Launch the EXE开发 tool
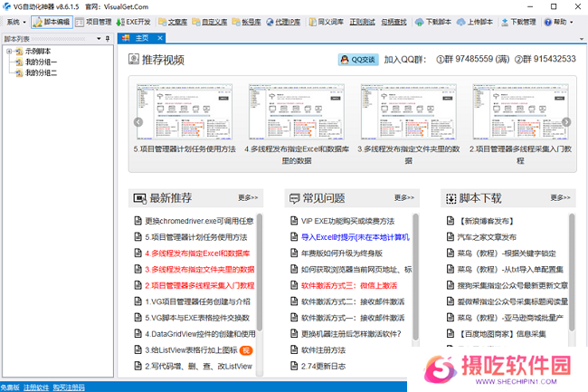Viewport: 588px width, 392px height. tap(133, 22)
